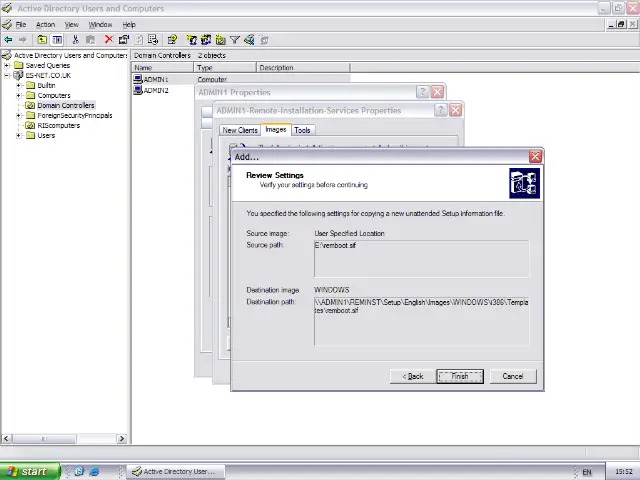Click the Internet Explorer quick launch icon
The height and width of the screenshot is (480, 640).
point(94,471)
